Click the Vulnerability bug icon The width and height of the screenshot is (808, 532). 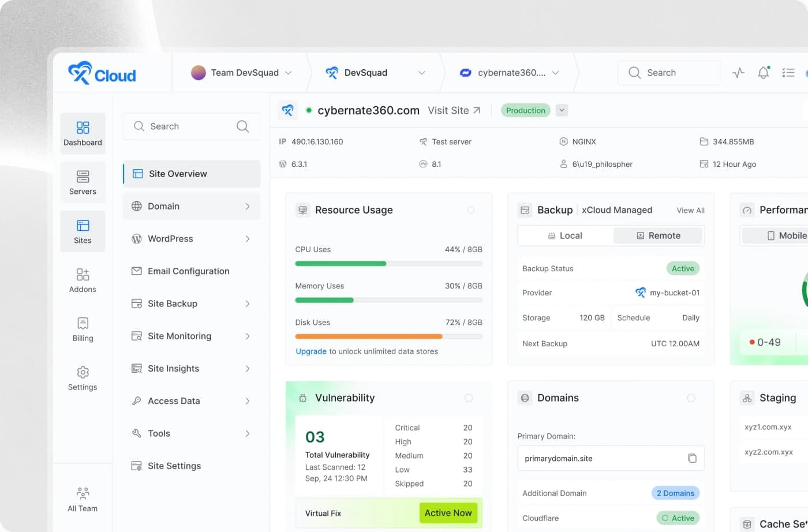302,398
